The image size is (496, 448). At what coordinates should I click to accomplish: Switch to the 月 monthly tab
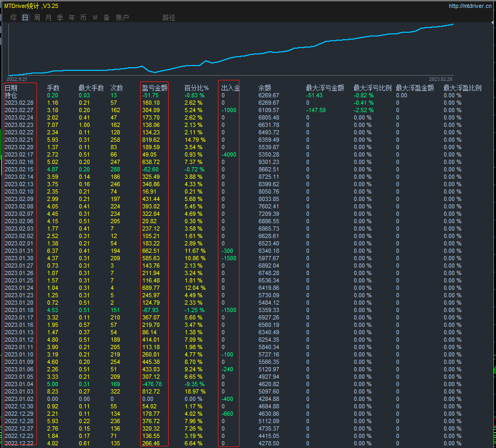49,17
